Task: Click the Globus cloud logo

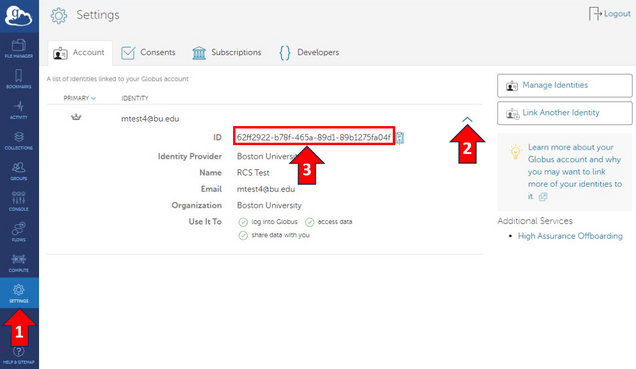Action: pos(18,16)
